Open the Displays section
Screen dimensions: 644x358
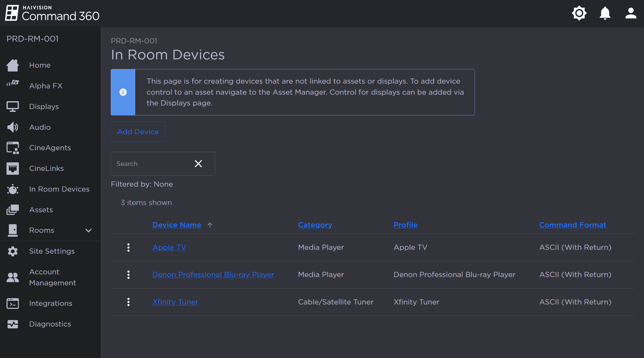(x=44, y=106)
